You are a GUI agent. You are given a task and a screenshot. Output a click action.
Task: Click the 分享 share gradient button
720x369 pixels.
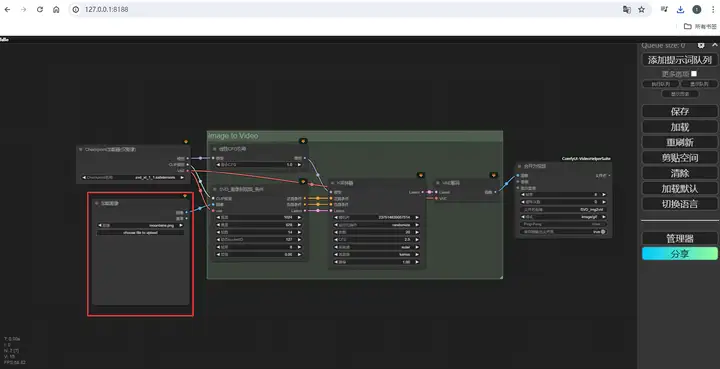[680, 253]
